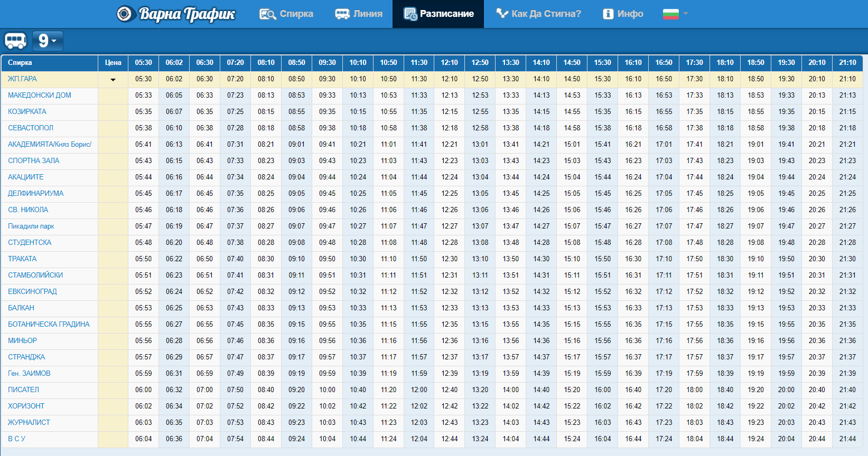Open the ХОРИЗОНТ stop link

(26, 406)
